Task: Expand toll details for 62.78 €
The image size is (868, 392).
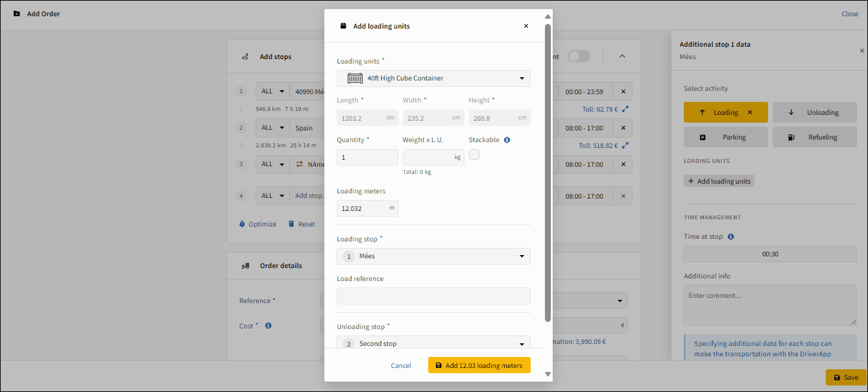Action: coord(625,110)
